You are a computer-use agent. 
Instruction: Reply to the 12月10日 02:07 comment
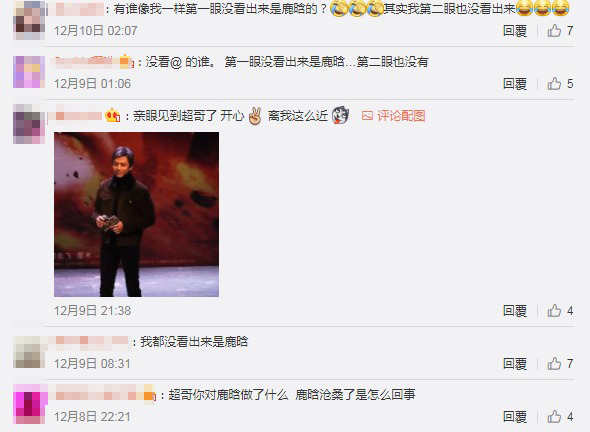pos(515,30)
